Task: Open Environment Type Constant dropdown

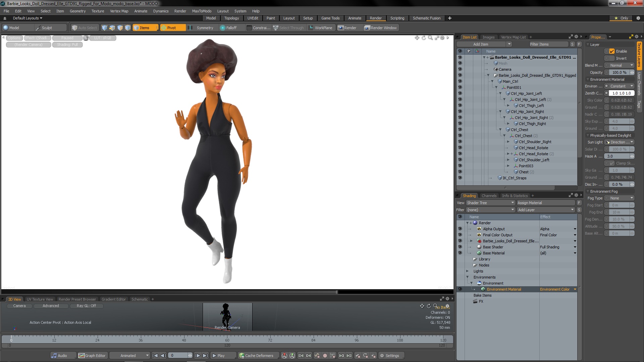Action: click(622, 86)
